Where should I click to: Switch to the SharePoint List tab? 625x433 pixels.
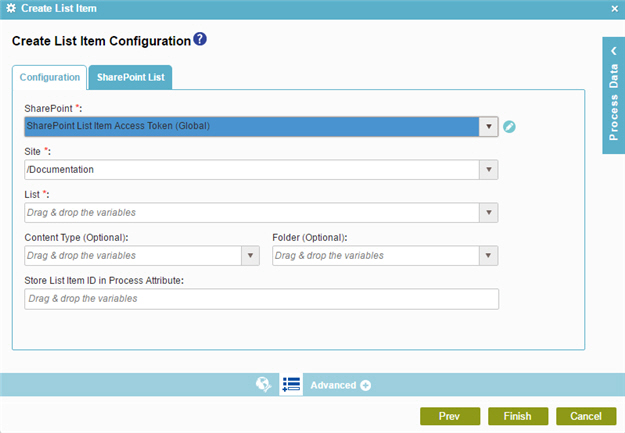point(130,77)
